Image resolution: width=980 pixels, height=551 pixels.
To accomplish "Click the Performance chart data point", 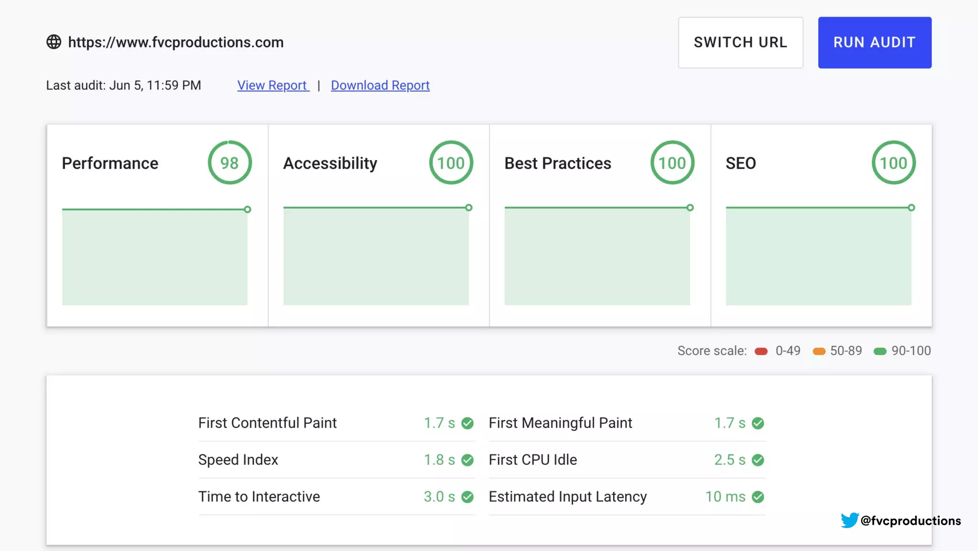I will pyautogui.click(x=247, y=209).
